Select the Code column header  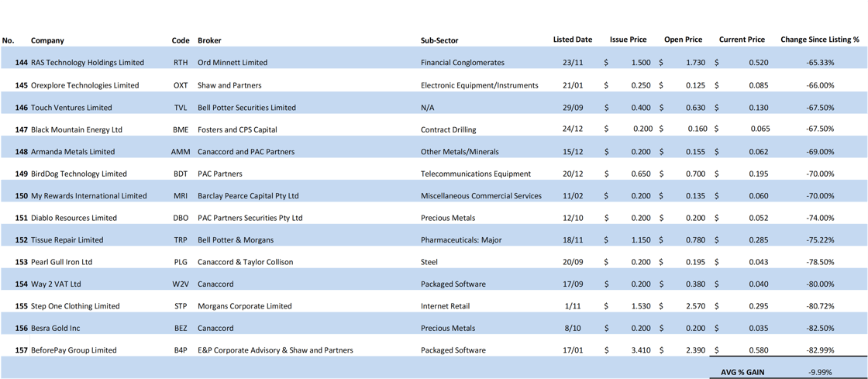(x=181, y=40)
